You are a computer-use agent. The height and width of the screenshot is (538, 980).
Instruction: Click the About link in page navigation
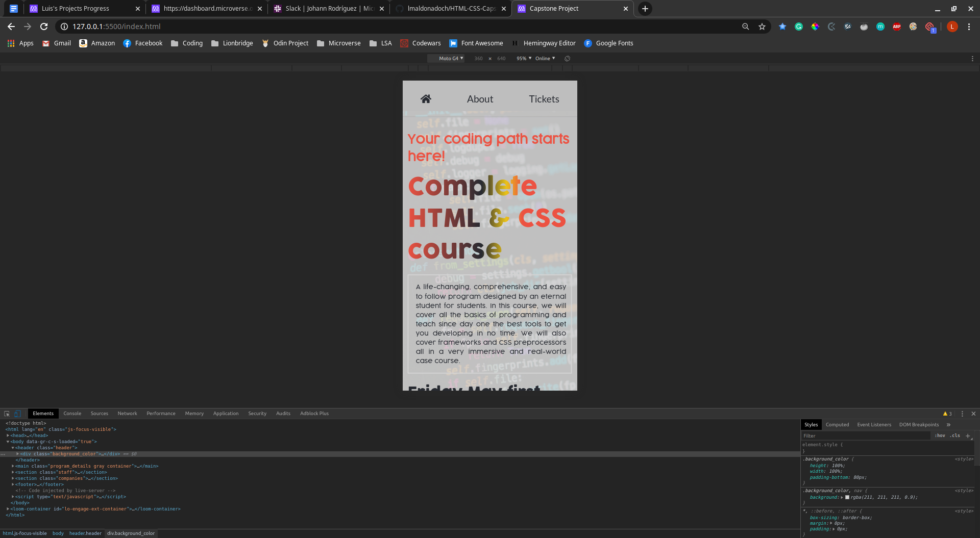480,99
